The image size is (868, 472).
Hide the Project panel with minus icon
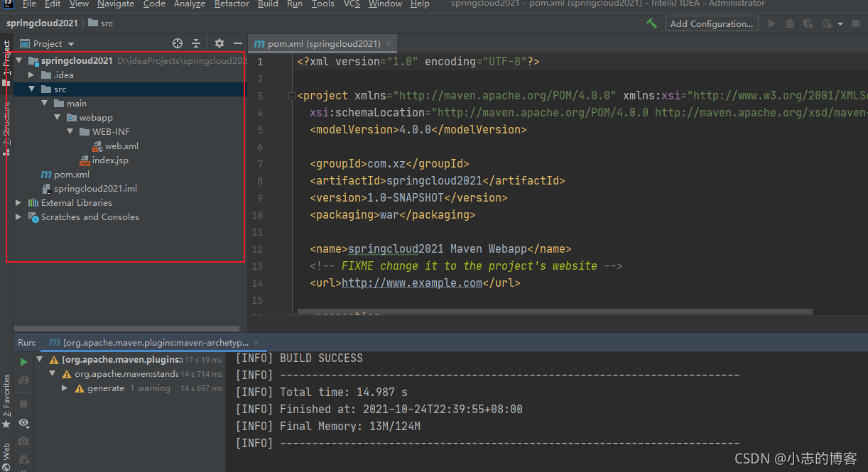point(238,43)
